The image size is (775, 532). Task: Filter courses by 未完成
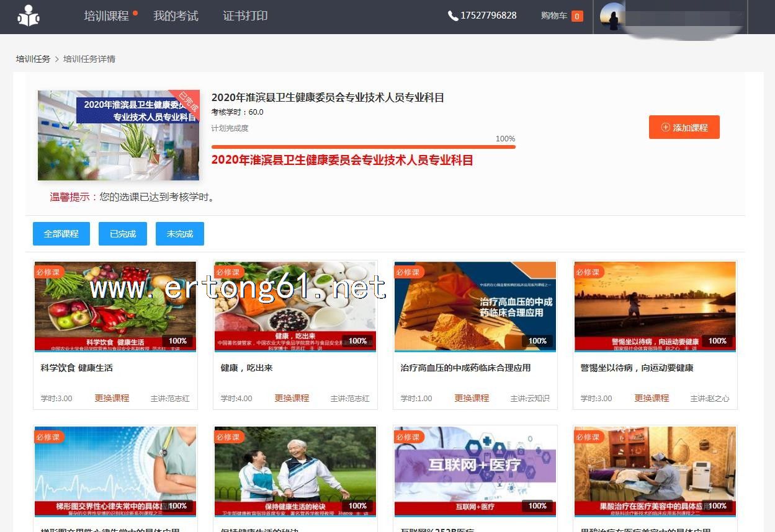(x=180, y=234)
